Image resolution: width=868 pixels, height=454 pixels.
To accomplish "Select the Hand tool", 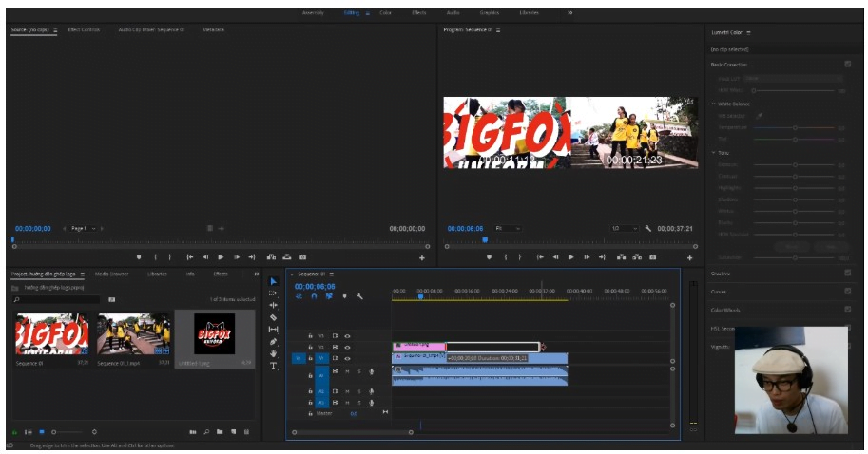I will tap(273, 354).
